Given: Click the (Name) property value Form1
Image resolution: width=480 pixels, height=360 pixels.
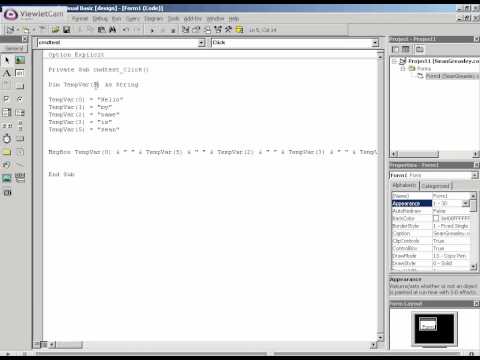Looking at the screenshot, I should [451, 196].
